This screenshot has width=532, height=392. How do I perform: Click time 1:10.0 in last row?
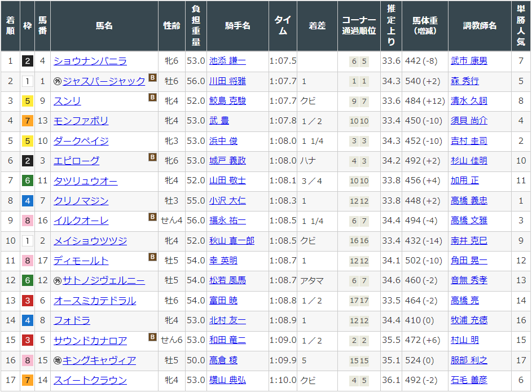(283, 380)
